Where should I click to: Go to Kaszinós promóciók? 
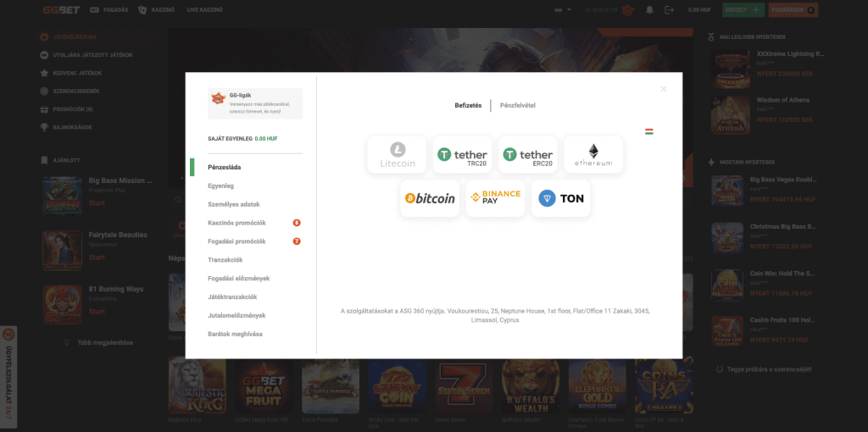(x=237, y=223)
